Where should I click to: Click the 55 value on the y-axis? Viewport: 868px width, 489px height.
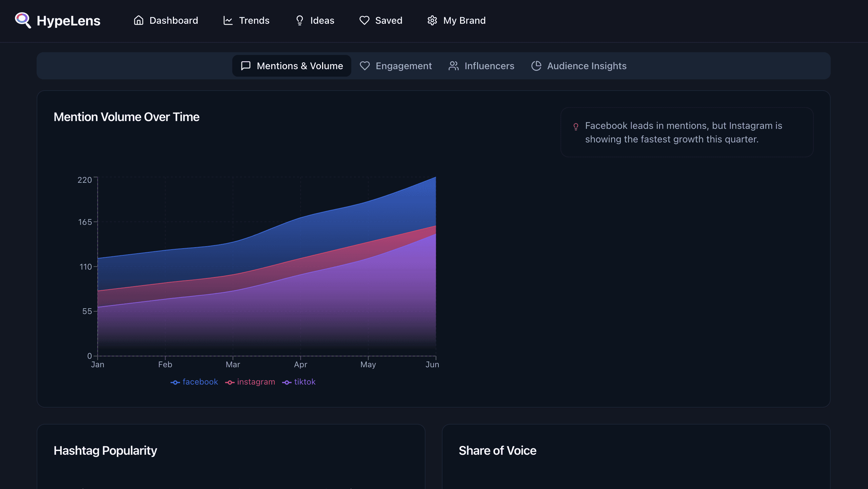coord(87,311)
